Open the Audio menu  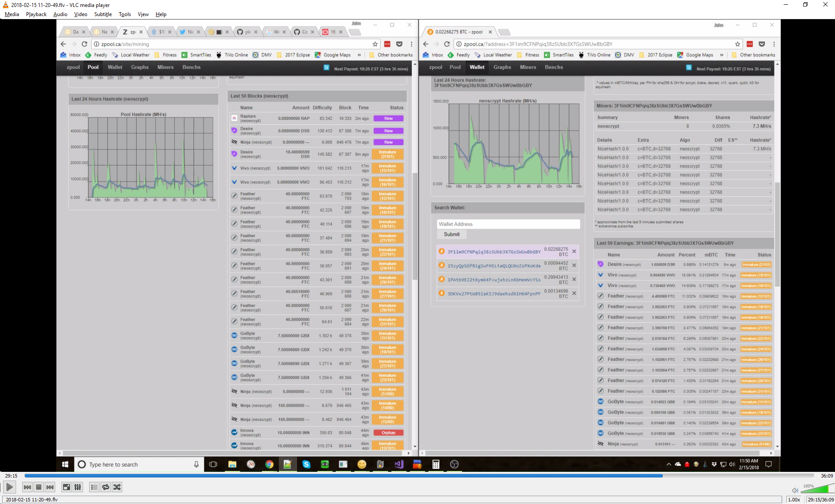tap(60, 14)
